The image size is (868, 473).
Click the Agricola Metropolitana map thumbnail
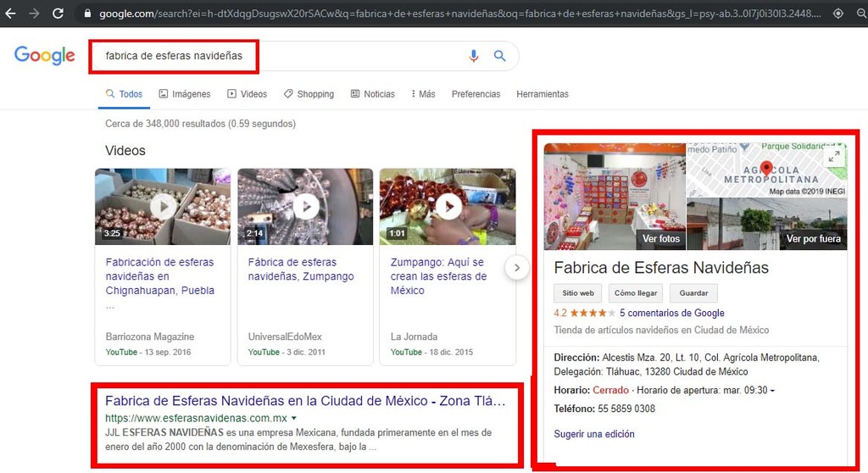[766, 170]
